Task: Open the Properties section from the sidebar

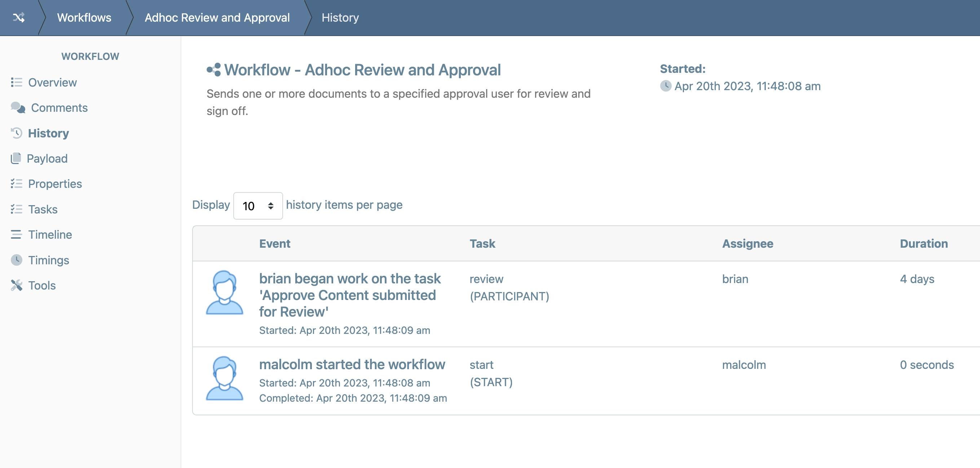Action: [x=55, y=184]
